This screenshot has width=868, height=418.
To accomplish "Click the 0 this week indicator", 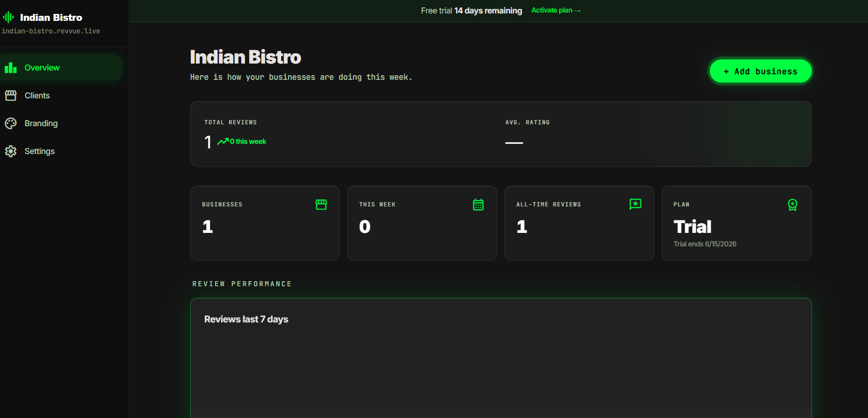I will pos(248,141).
